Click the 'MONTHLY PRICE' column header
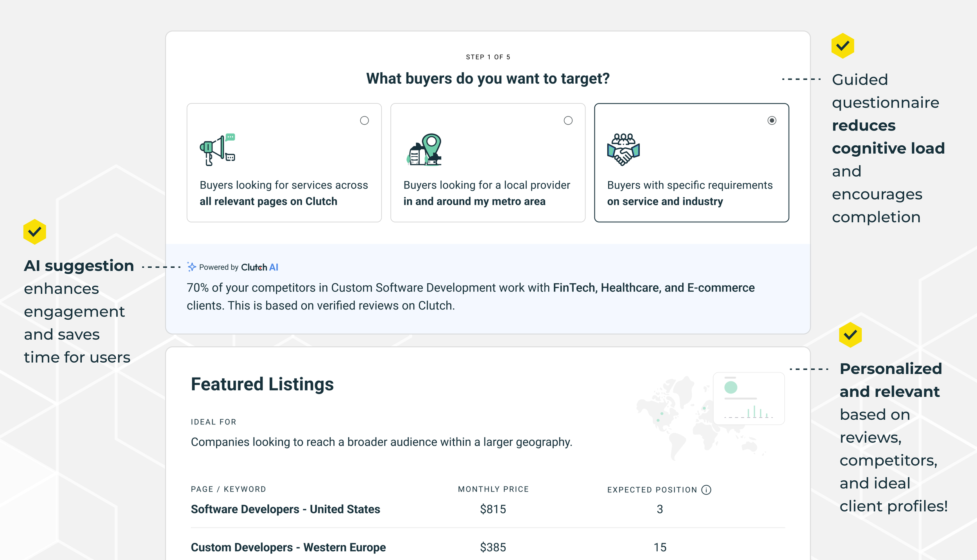977x560 pixels. [493, 489]
